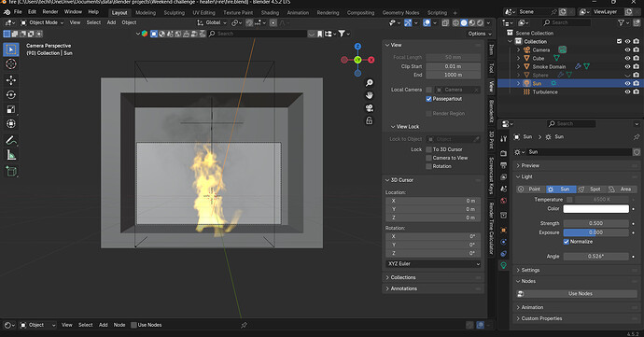This screenshot has height=337, width=644.
Task: Switch to the Shading workspace tab
Action: pyautogui.click(x=270, y=13)
